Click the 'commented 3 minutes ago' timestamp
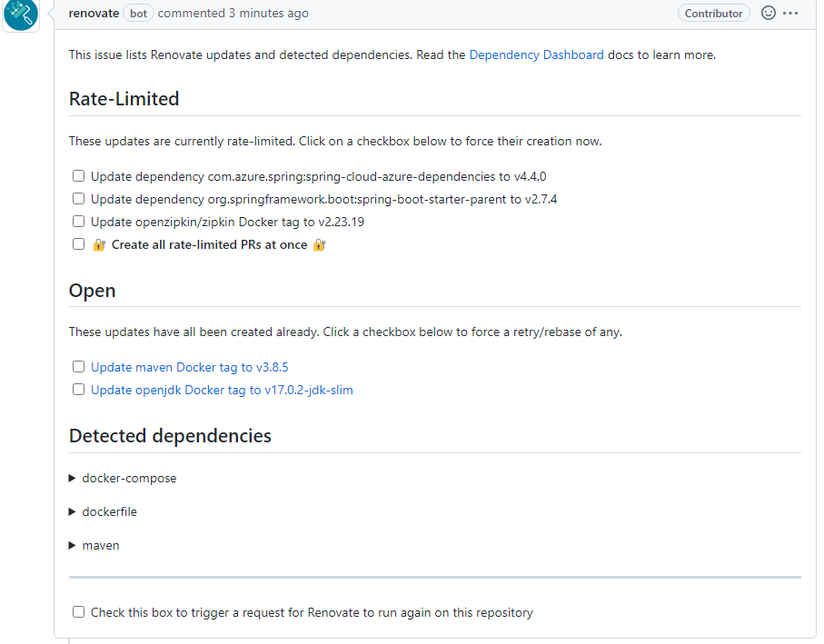824x644 pixels. [x=233, y=13]
